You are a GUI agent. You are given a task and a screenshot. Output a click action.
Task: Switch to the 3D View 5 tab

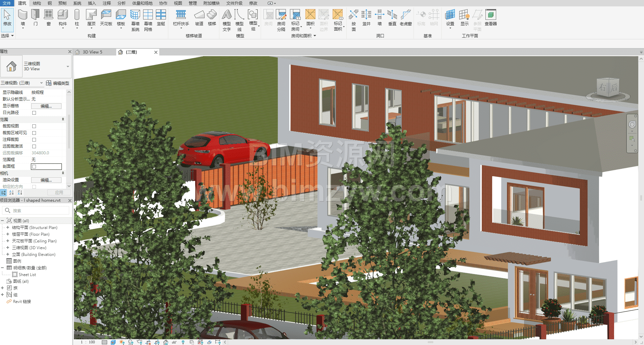coord(92,52)
